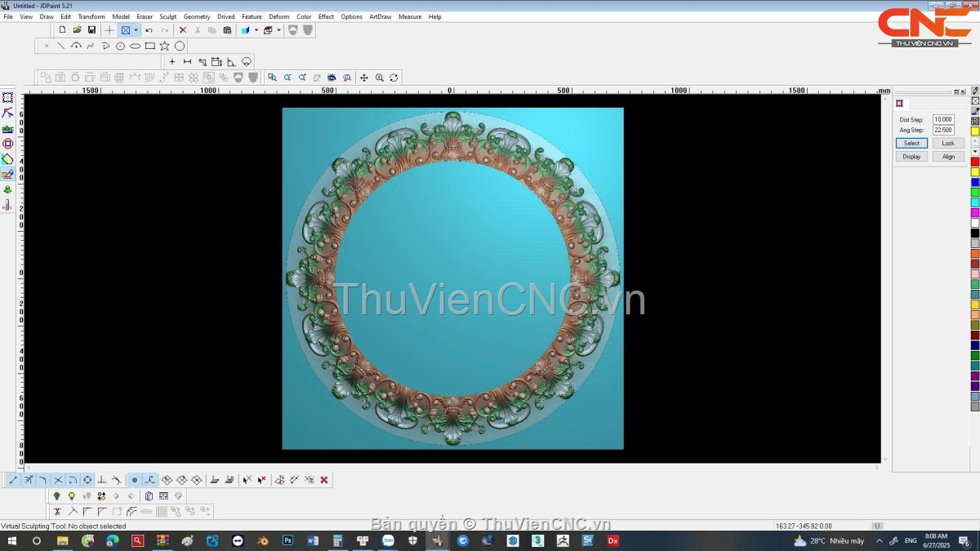Image resolution: width=980 pixels, height=551 pixels.
Task: Toggle the crosshair cursor button in the top toolbar
Action: point(109,30)
